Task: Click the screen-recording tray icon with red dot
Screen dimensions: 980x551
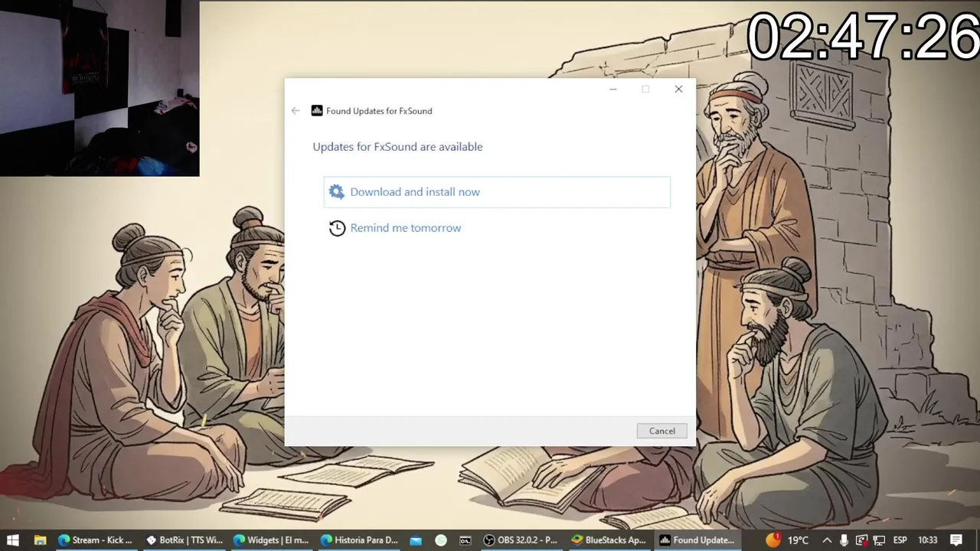Action: point(861,540)
